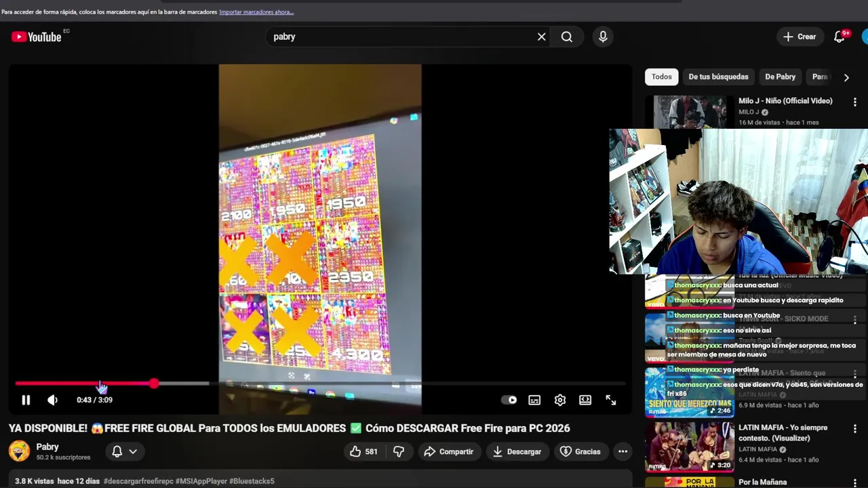The height and width of the screenshot is (488, 868).
Task: Send thanks with Gracias button
Action: pos(580,451)
